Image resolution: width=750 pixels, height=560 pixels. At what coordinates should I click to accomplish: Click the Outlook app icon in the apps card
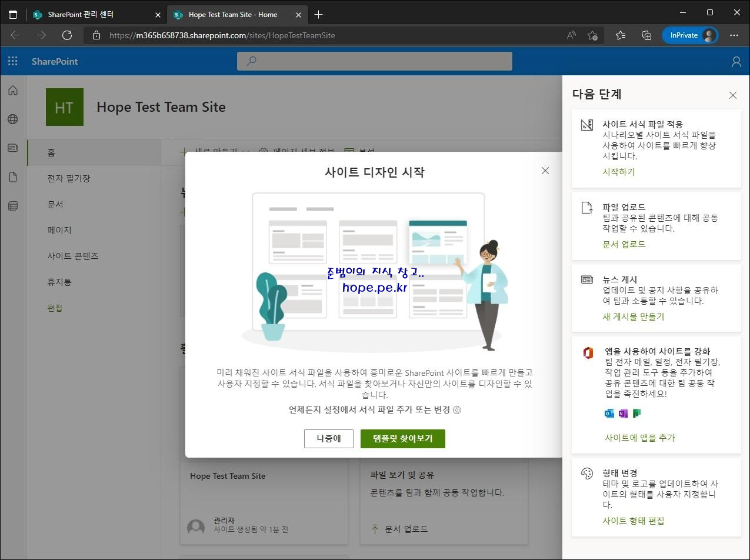coord(609,414)
